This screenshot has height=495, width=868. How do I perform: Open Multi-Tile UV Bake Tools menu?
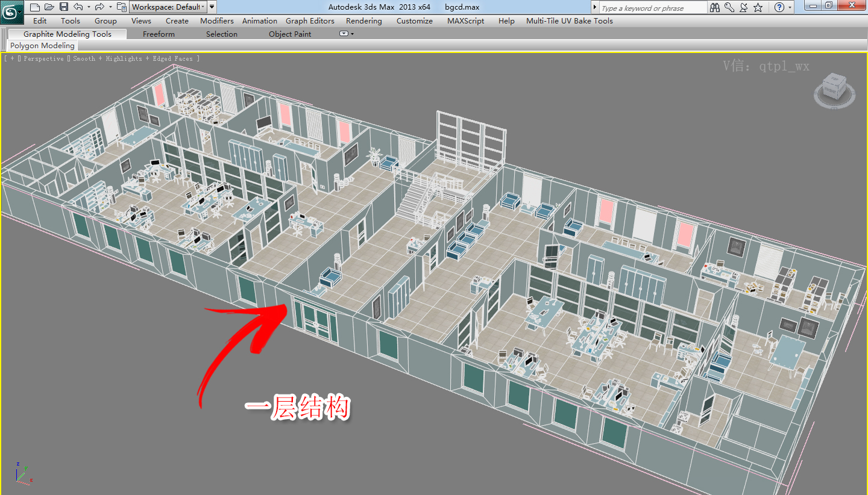(570, 20)
